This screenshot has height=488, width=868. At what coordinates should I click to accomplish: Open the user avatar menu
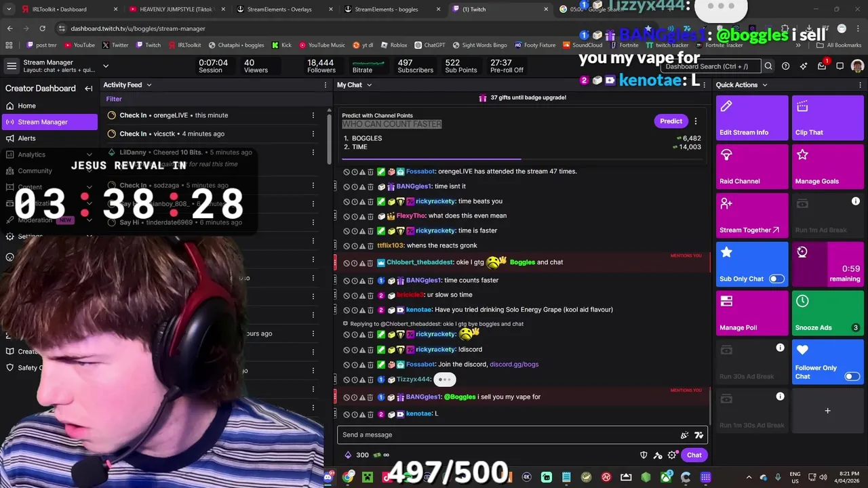click(857, 66)
